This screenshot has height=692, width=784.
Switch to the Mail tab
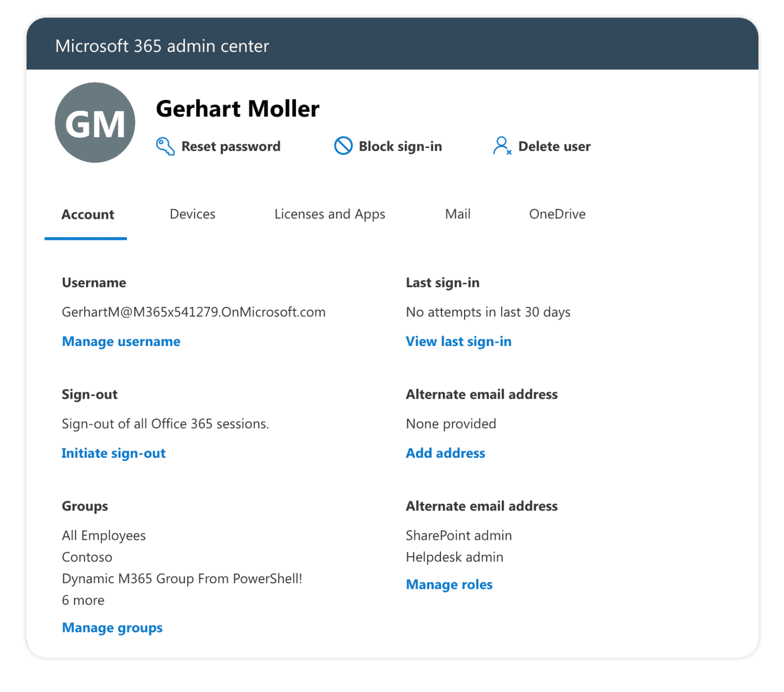[457, 214]
